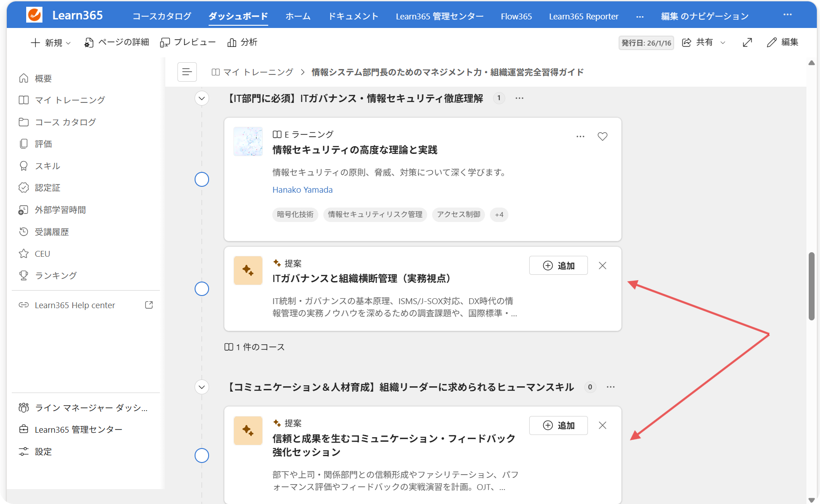The width and height of the screenshot is (820, 504).
Task: Mark 情報セキュリティの高度な理論と実践 circle as complete
Action: [x=202, y=180]
